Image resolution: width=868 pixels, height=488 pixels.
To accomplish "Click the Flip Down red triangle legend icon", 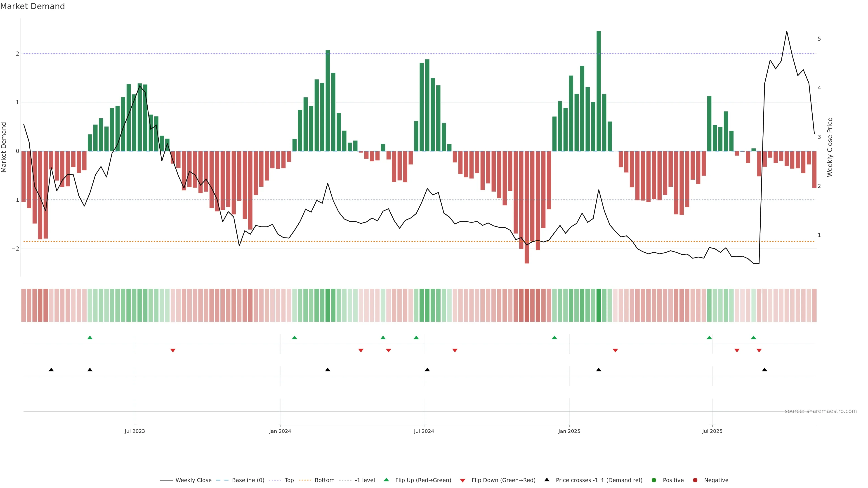I will (462, 480).
